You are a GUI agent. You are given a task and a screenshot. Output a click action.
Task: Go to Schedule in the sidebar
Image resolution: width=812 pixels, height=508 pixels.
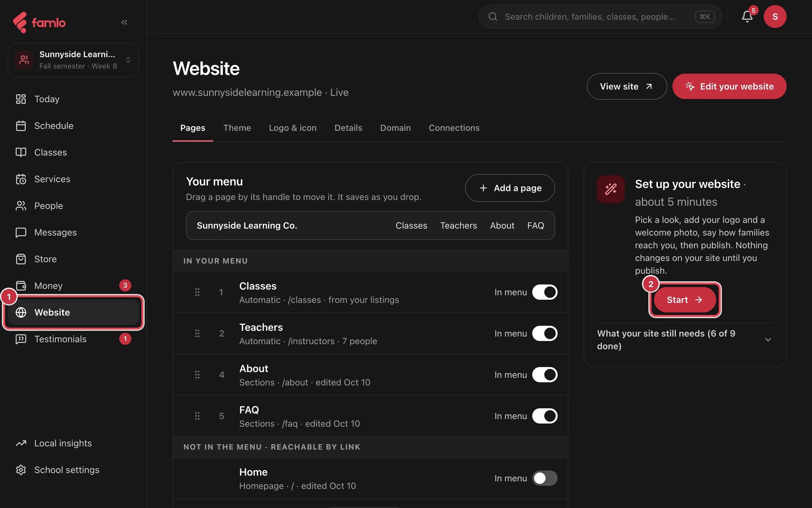pyautogui.click(x=73, y=126)
